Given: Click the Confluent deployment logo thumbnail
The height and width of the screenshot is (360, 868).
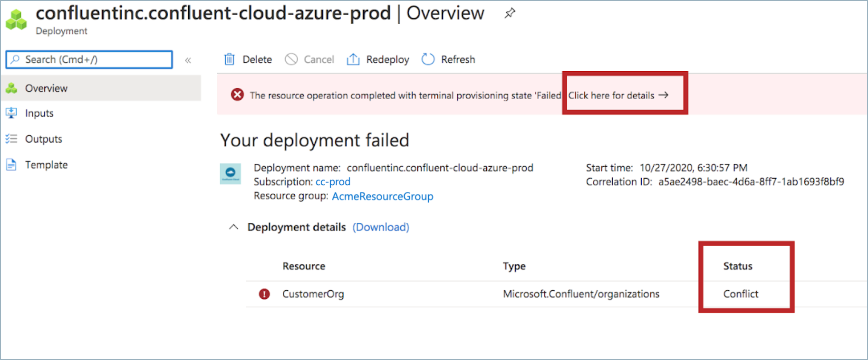Looking at the screenshot, I should click(x=231, y=174).
